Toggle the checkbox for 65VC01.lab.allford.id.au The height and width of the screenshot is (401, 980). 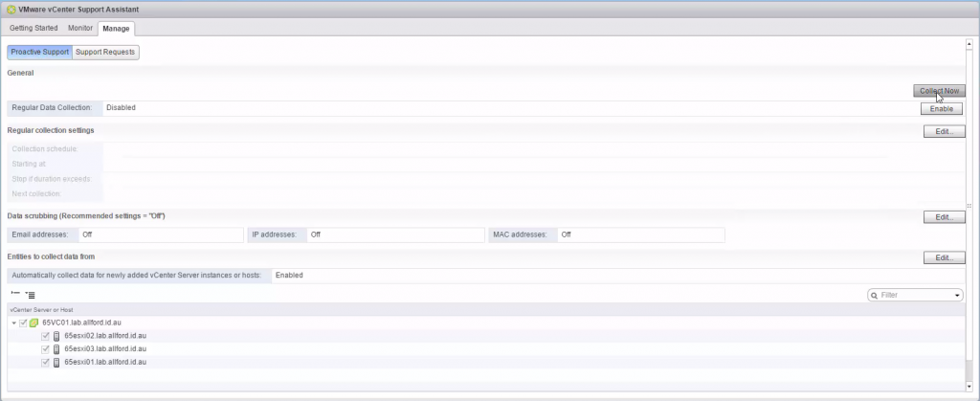click(23, 323)
